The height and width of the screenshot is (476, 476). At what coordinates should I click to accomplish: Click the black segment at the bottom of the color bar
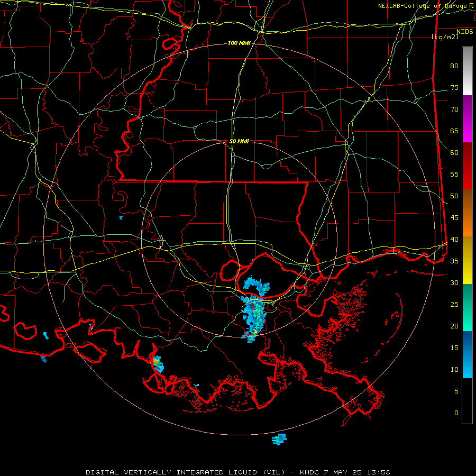coord(467,401)
